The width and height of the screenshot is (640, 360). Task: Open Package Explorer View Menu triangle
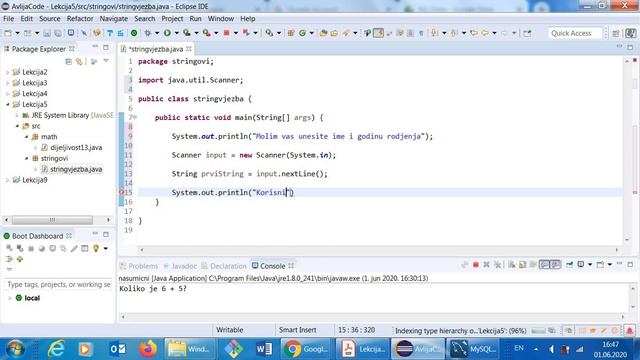point(106,61)
